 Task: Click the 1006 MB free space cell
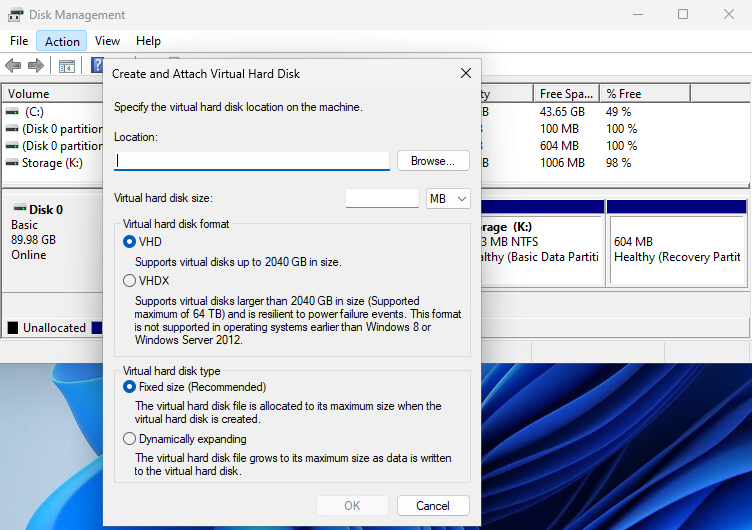tap(562, 163)
